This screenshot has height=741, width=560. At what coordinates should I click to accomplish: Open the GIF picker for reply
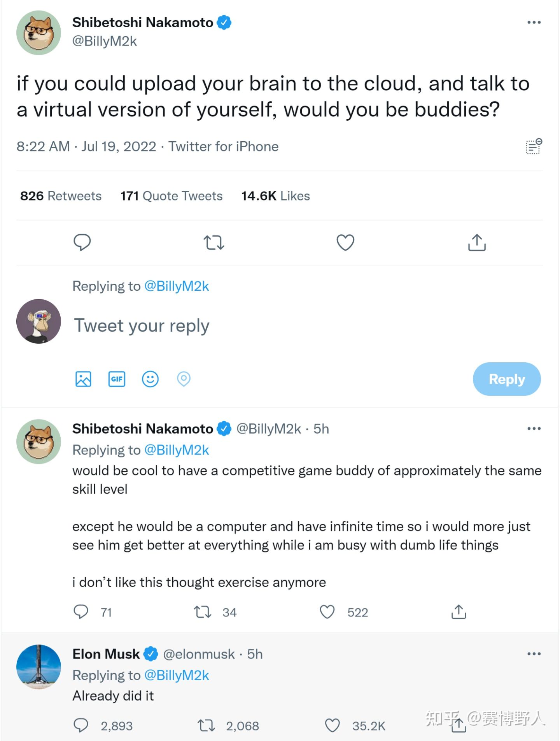click(x=117, y=379)
